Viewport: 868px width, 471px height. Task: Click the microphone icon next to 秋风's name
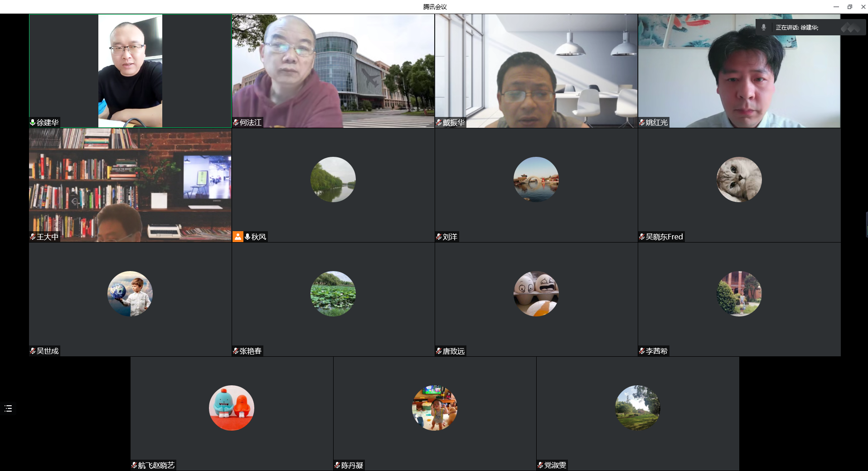[247, 237]
